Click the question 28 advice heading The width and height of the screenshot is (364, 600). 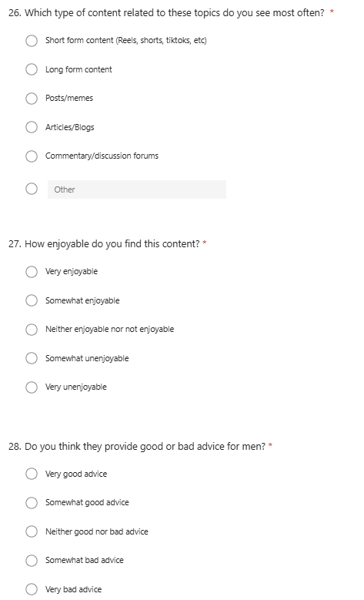[x=137, y=446]
